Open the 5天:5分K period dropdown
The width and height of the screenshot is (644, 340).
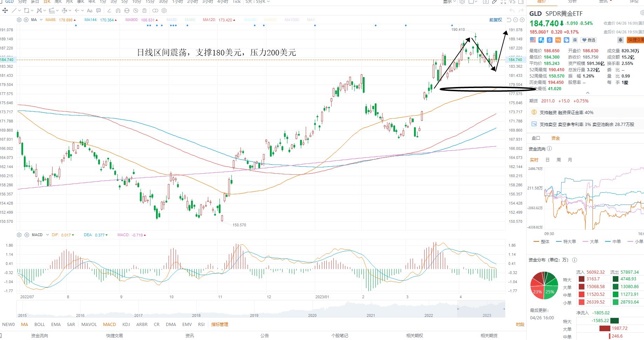(x=258, y=2)
